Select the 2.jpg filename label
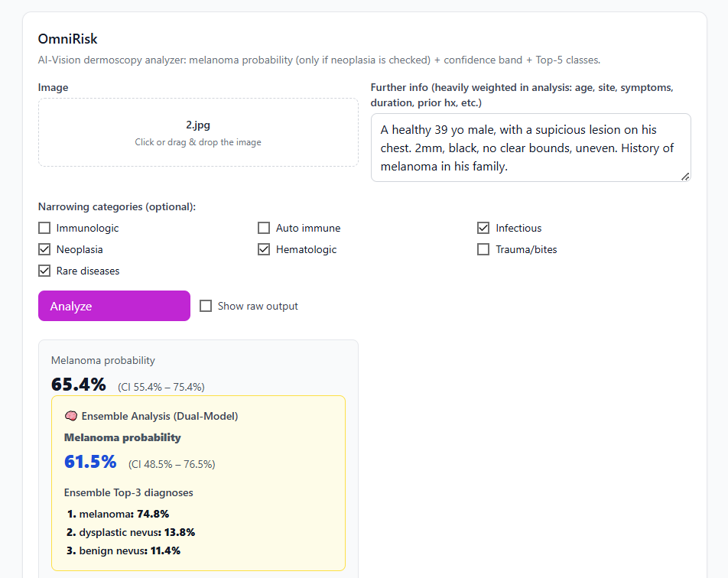This screenshot has width=728, height=578. click(x=198, y=125)
